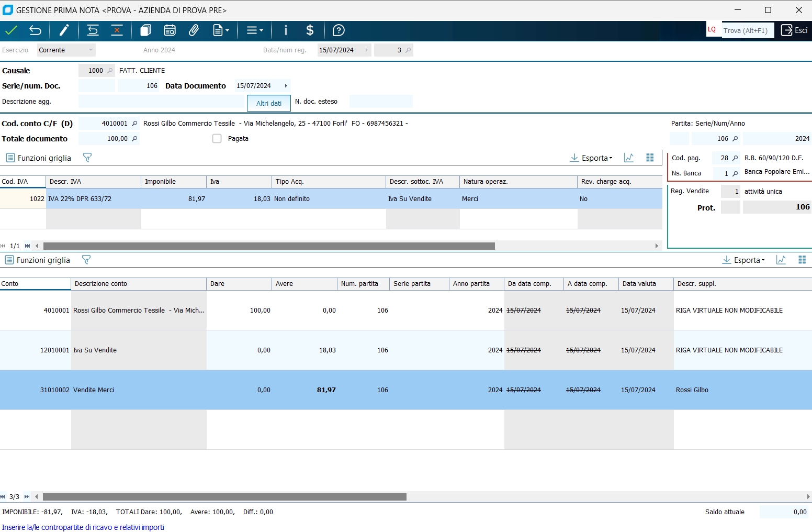Confirm the entry with the green checkmark
Image resolution: width=812 pixels, height=532 pixels.
coord(11,30)
